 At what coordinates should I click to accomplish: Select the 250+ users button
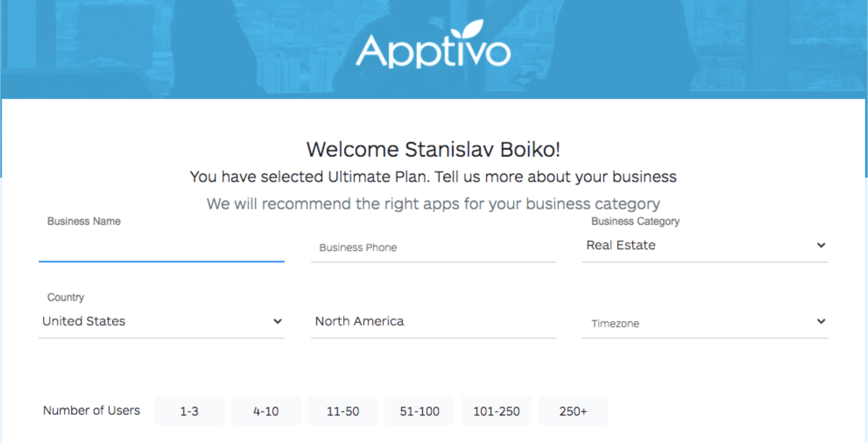tap(573, 411)
